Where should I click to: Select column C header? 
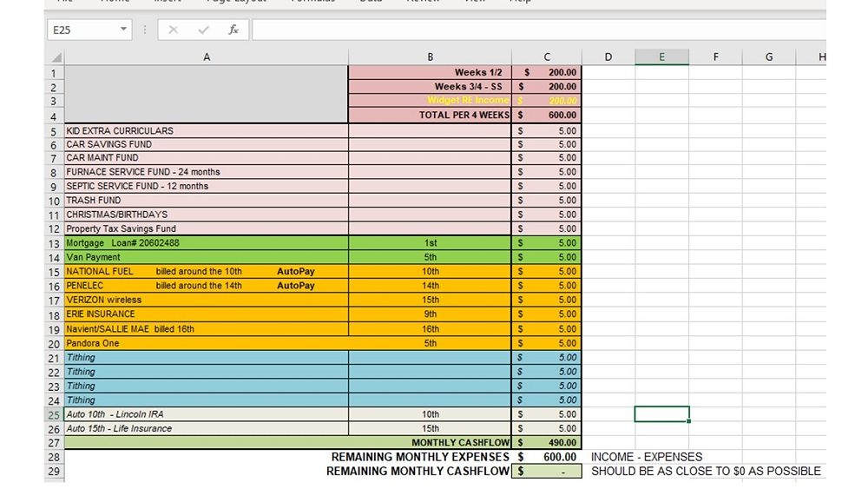pyautogui.click(x=547, y=57)
